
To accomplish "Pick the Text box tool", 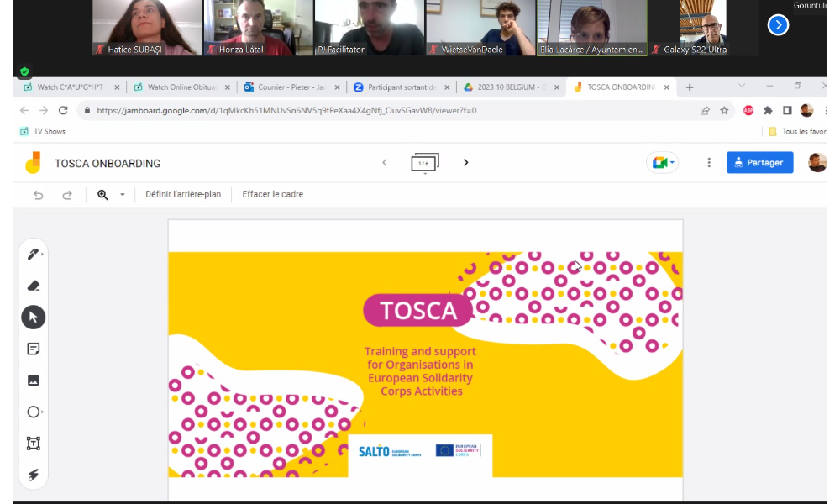I will [34, 444].
